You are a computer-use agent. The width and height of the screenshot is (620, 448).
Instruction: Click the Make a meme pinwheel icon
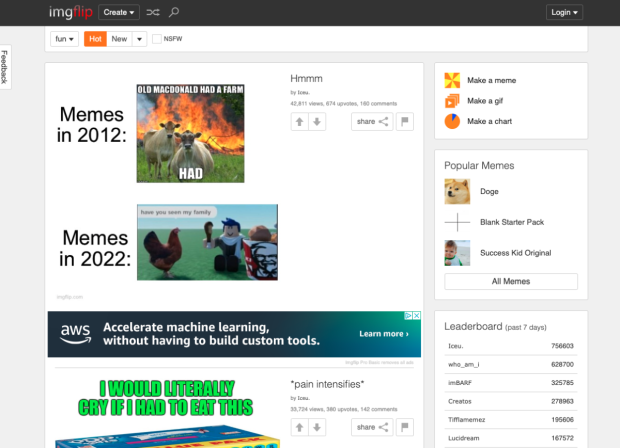(452, 80)
